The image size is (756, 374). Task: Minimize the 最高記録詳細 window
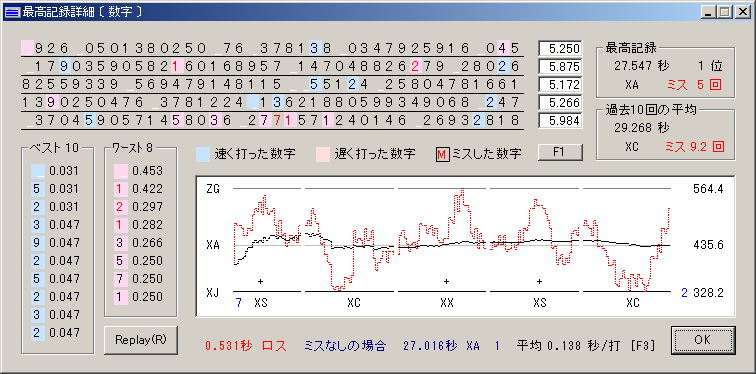tap(708, 12)
